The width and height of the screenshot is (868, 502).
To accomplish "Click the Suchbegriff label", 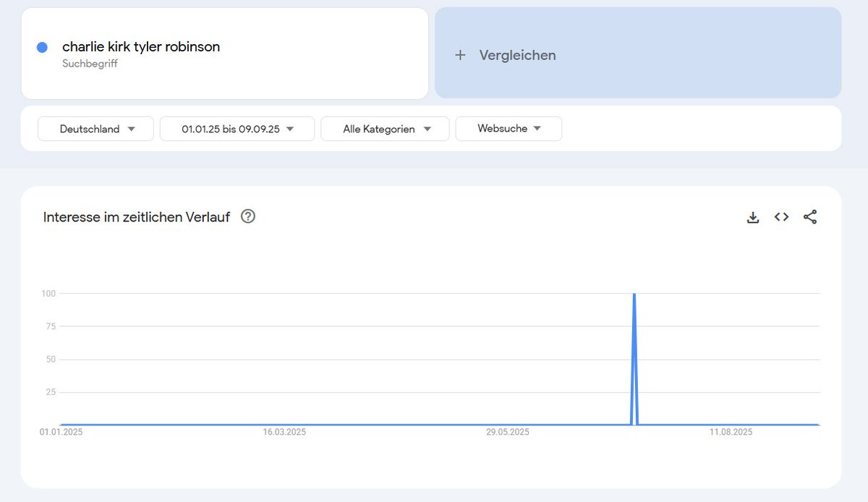I will click(90, 64).
